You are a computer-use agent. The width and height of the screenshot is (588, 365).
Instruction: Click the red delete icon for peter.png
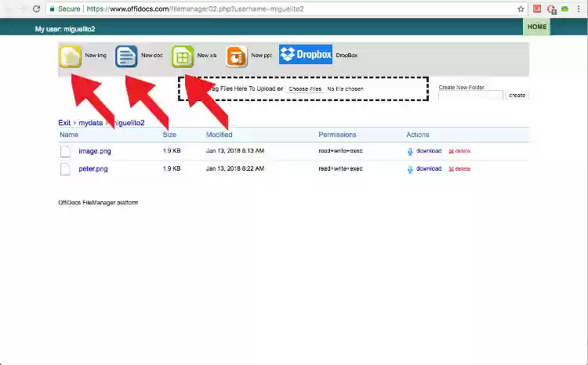click(451, 169)
